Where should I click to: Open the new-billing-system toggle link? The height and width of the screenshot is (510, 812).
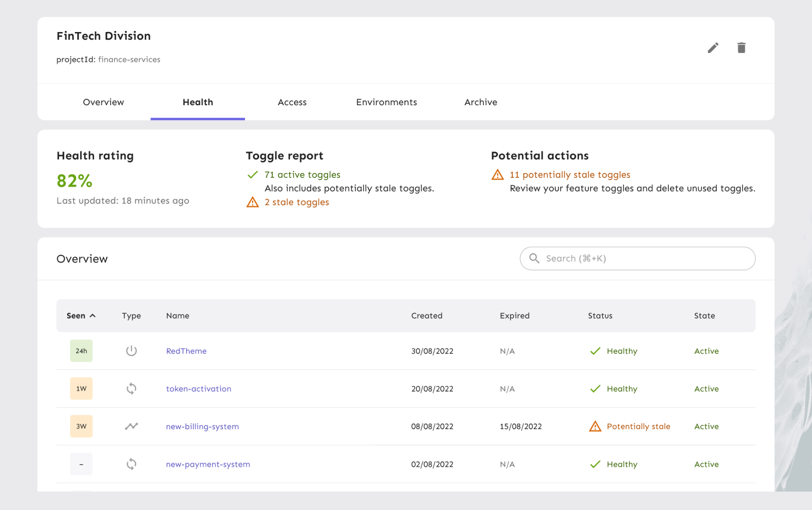[202, 427]
